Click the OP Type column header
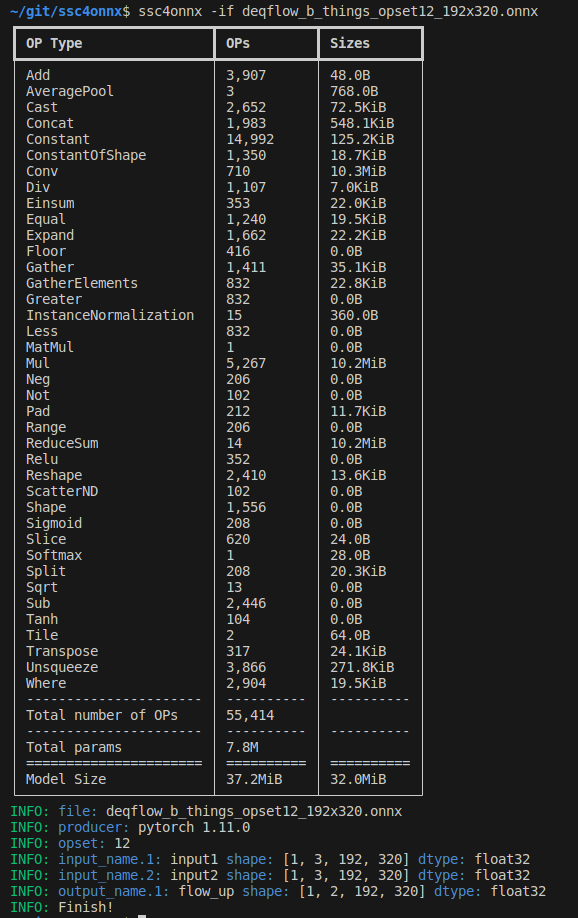 (x=54, y=43)
